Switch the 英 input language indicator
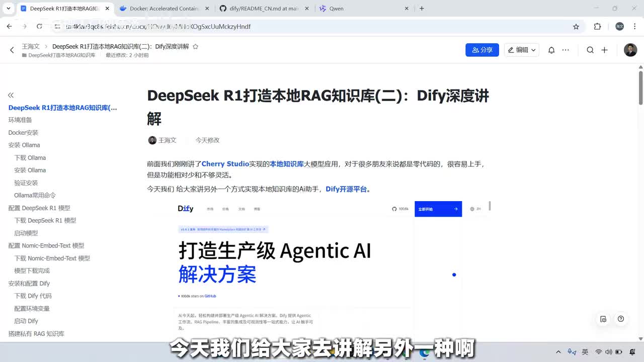The width and height of the screenshot is (644, 362). pyautogui.click(x=585, y=352)
